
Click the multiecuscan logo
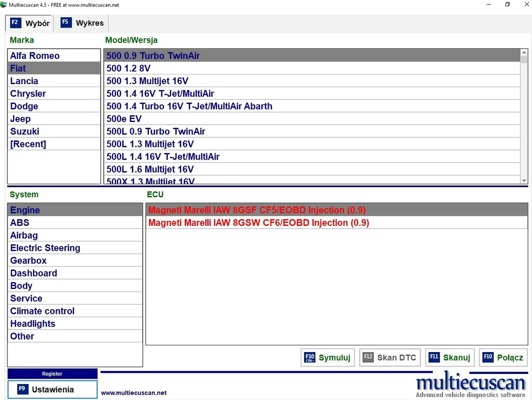tap(470, 385)
